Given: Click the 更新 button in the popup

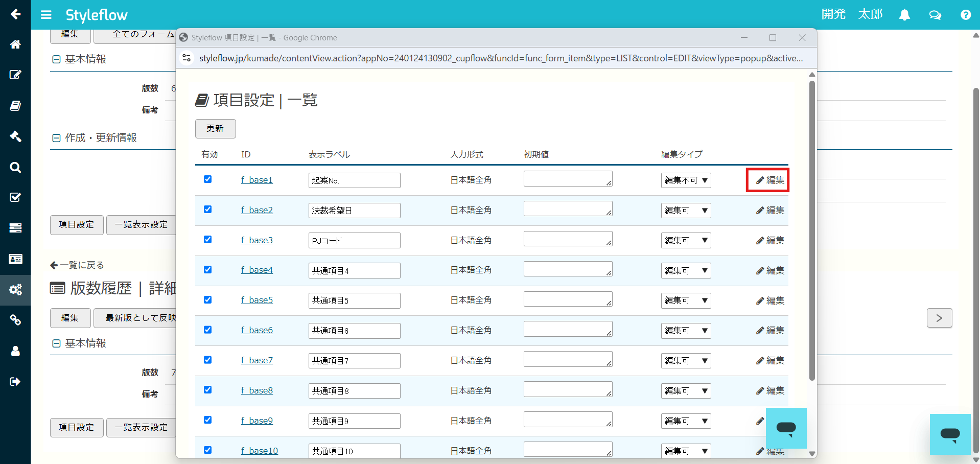Looking at the screenshot, I should pyautogui.click(x=215, y=128).
